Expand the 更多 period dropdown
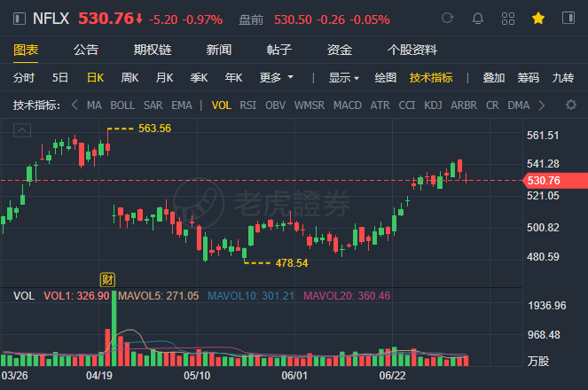Image resolution: width=588 pixels, height=390 pixels. [277, 78]
